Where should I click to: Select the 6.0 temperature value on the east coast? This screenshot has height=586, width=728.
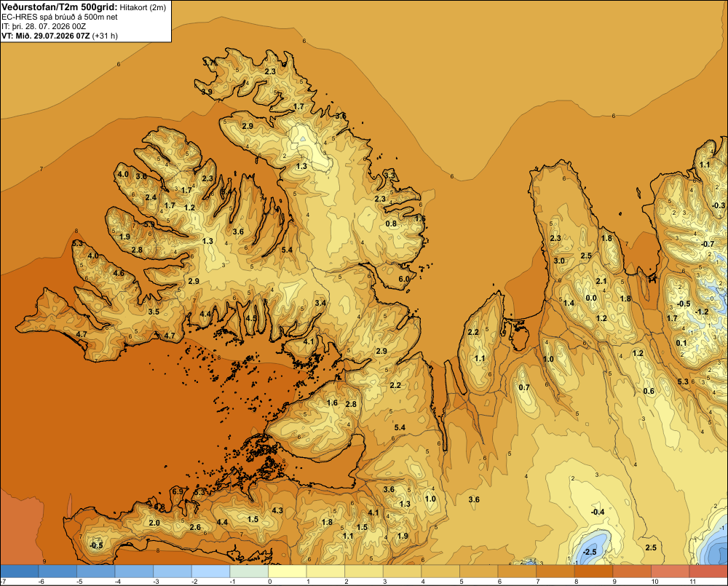(404, 279)
